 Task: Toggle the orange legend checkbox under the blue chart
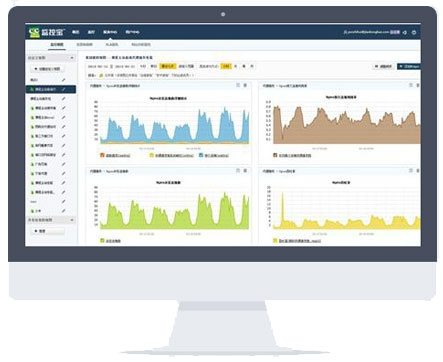coord(103,155)
